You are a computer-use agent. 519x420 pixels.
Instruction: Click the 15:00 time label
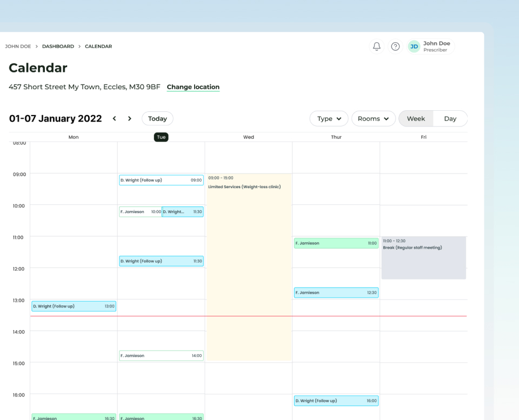pos(18,363)
